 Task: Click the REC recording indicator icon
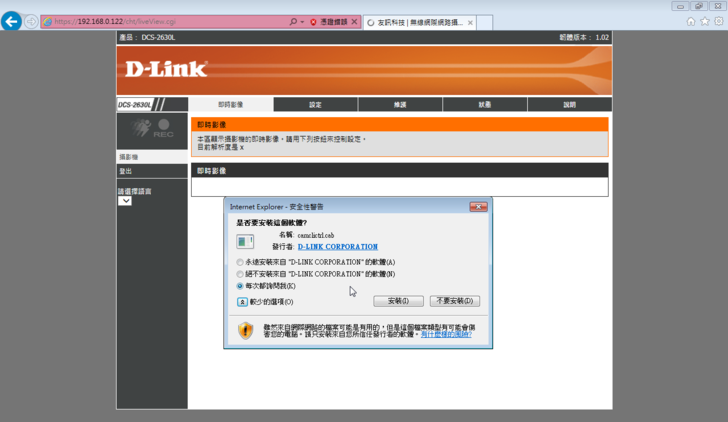point(163,129)
